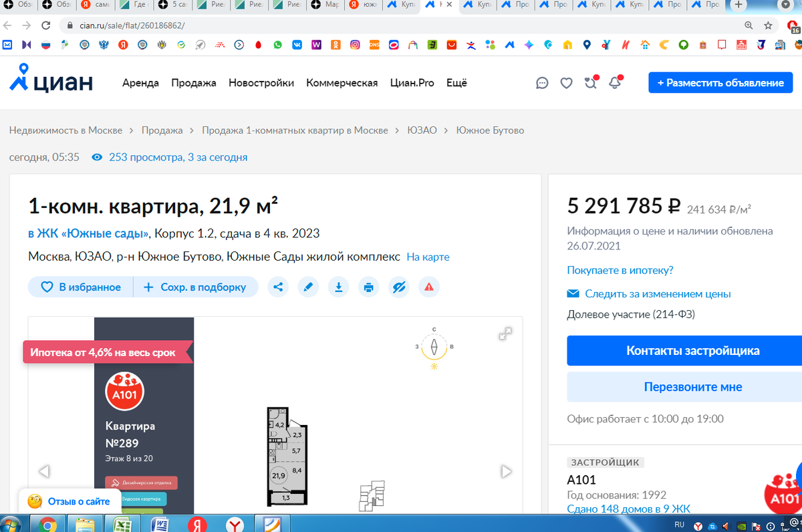This screenshot has width=802, height=532.
Task: Click Разместить объявление button
Action: pos(720,83)
